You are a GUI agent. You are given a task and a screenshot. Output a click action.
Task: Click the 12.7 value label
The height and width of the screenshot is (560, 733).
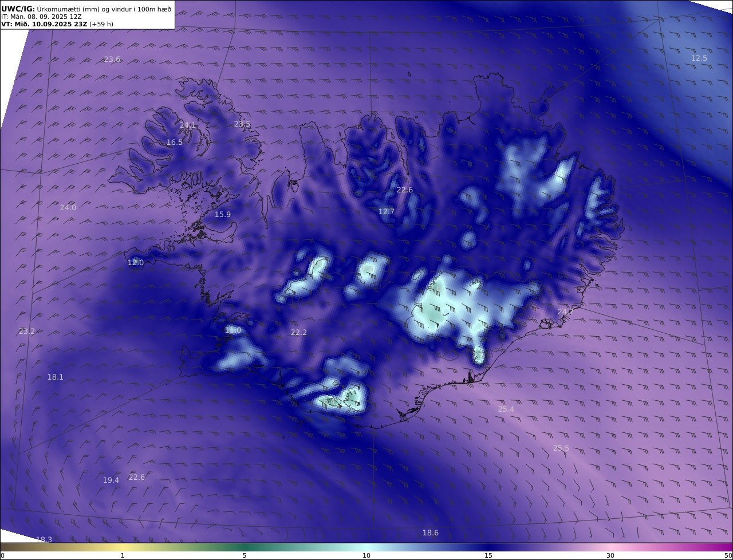(387, 212)
